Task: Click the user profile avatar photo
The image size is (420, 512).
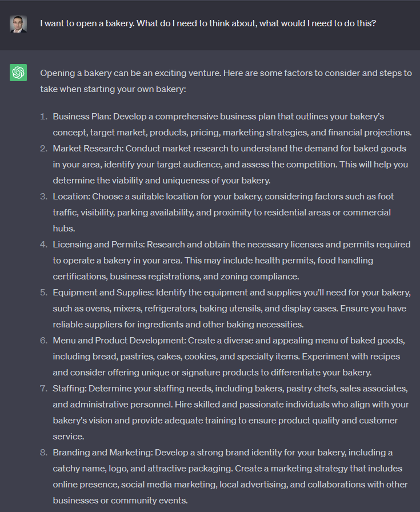Action: (x=18, y=24)
